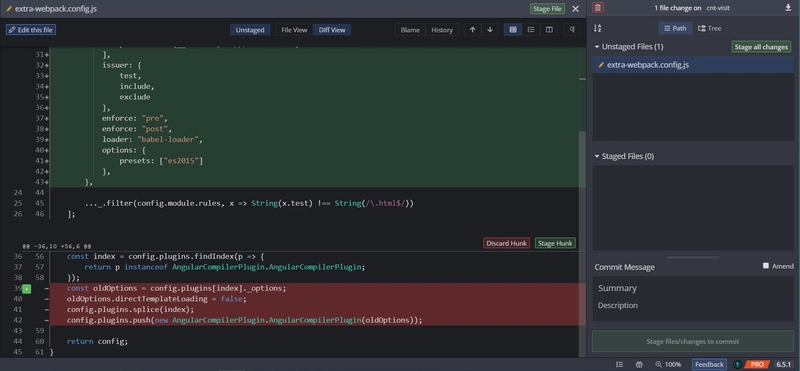Screen dimensions: 800x371
Task: Switch to File View
Action: click(294, 30)
